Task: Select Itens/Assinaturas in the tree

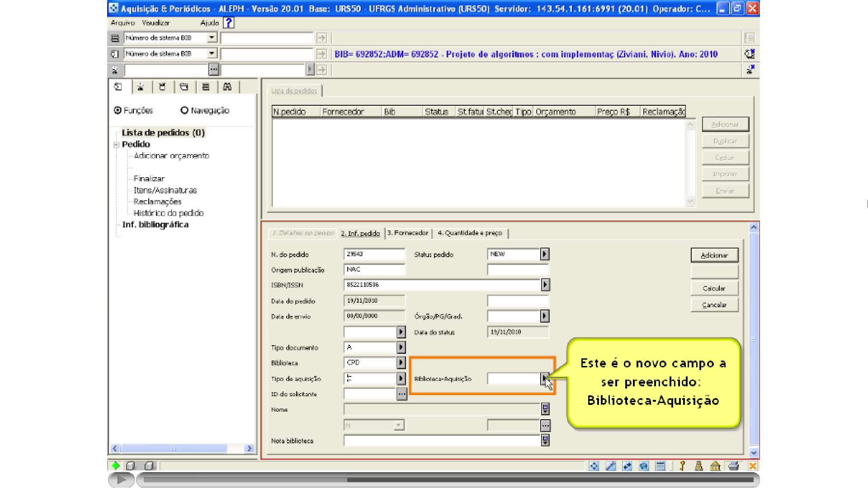Action: point(165,190)
